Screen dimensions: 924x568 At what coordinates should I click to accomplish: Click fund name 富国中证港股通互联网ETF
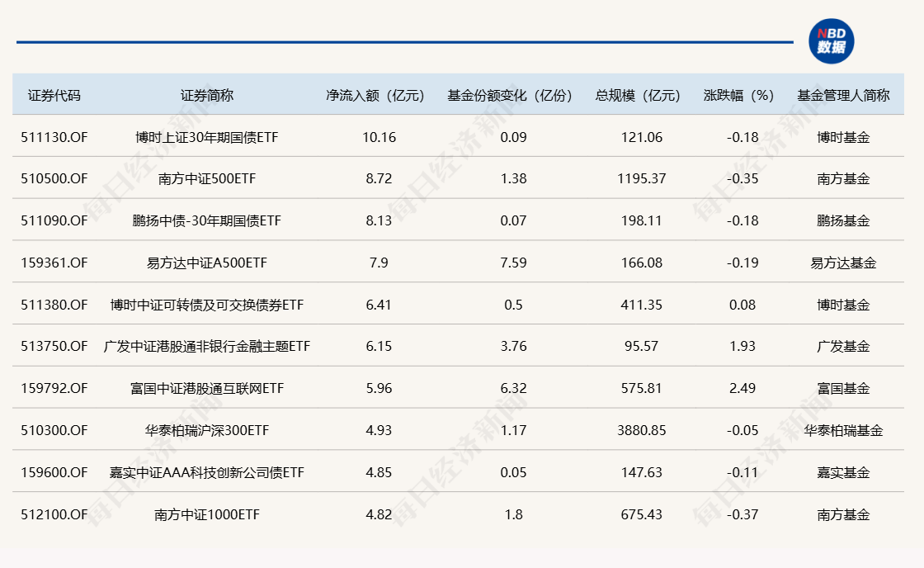pyautogui.click(x=207, y=388)
